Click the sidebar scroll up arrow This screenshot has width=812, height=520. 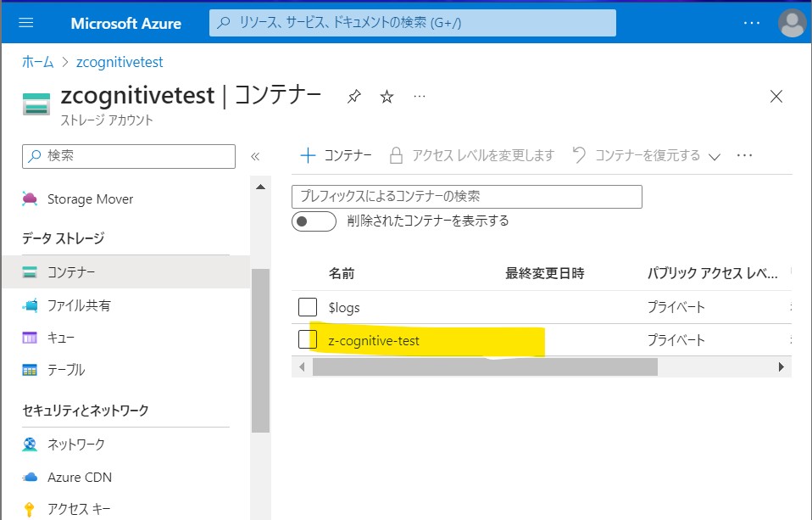tap(260, 187)
